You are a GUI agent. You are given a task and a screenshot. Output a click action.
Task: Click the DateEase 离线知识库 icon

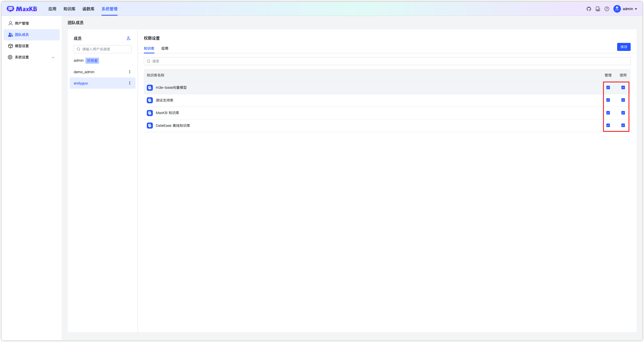pos(150,125)
